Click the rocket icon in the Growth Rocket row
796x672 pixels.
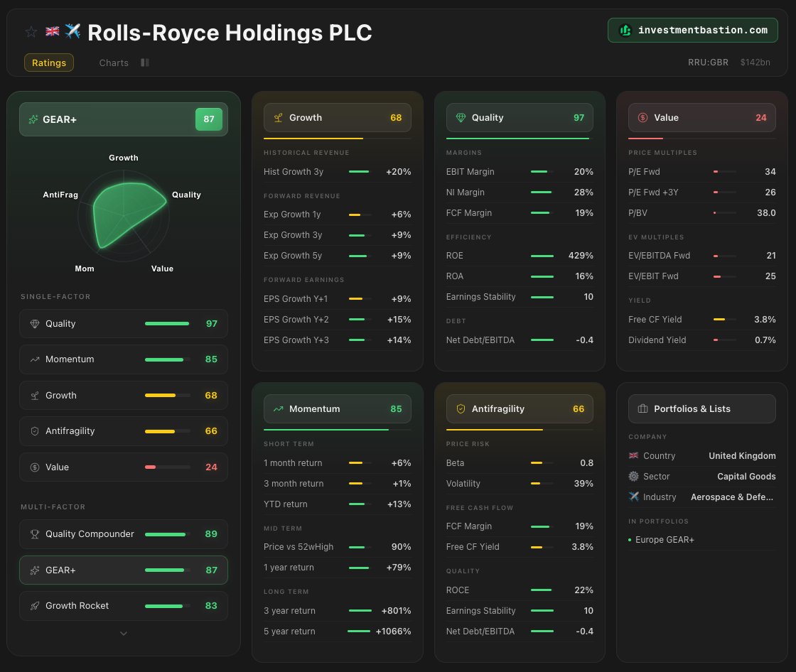[35, 605]
